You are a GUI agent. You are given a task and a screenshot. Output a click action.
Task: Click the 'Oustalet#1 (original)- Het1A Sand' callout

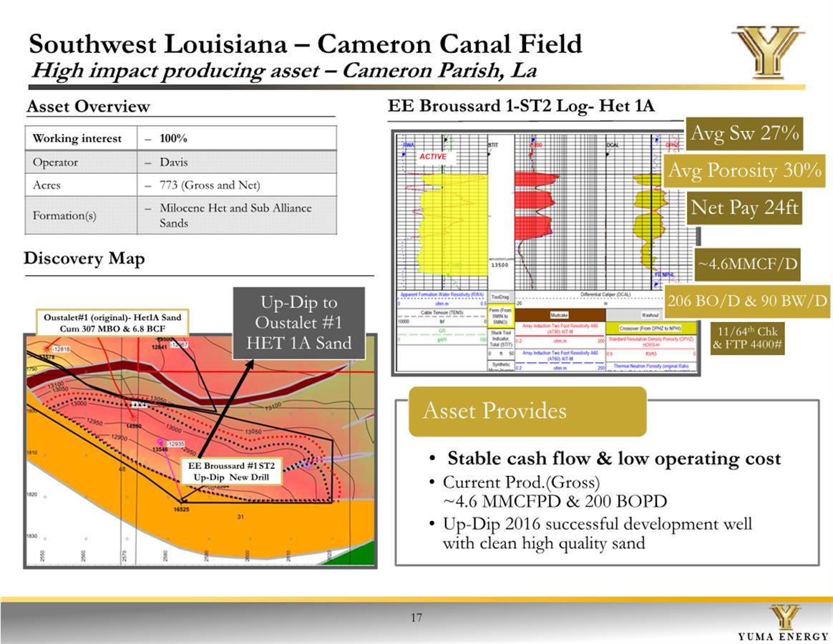pos(112,323)
